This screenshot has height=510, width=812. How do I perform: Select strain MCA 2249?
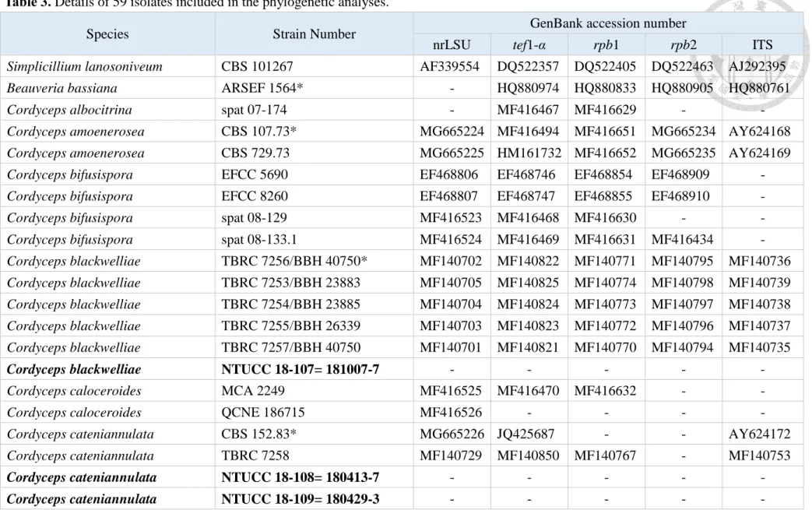click(253, 392)
